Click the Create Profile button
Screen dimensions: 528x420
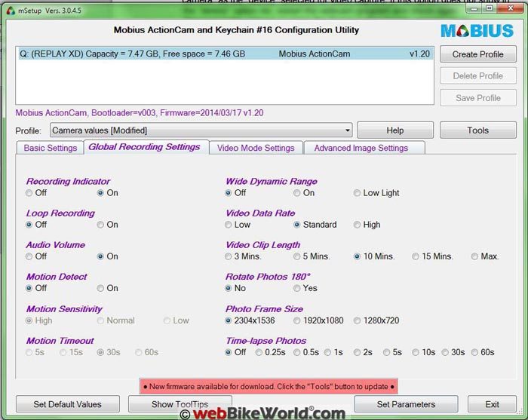pos(477,54)
